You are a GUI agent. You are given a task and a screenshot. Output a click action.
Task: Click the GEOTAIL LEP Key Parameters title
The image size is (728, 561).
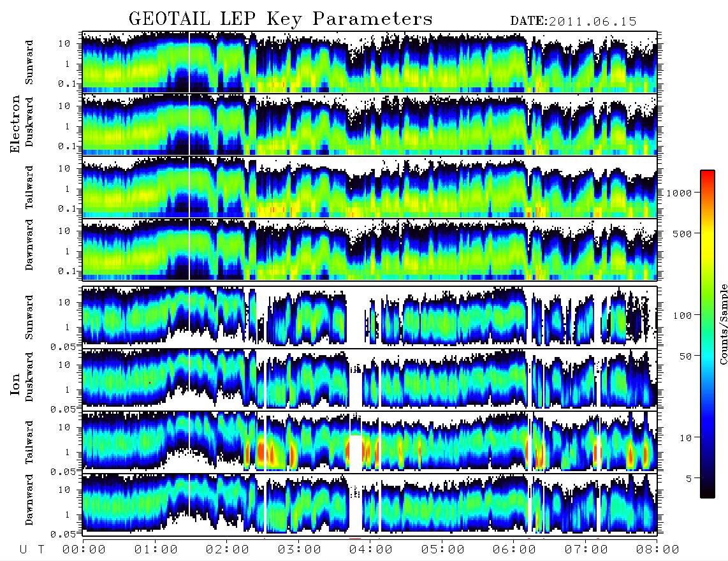point(280,19)
